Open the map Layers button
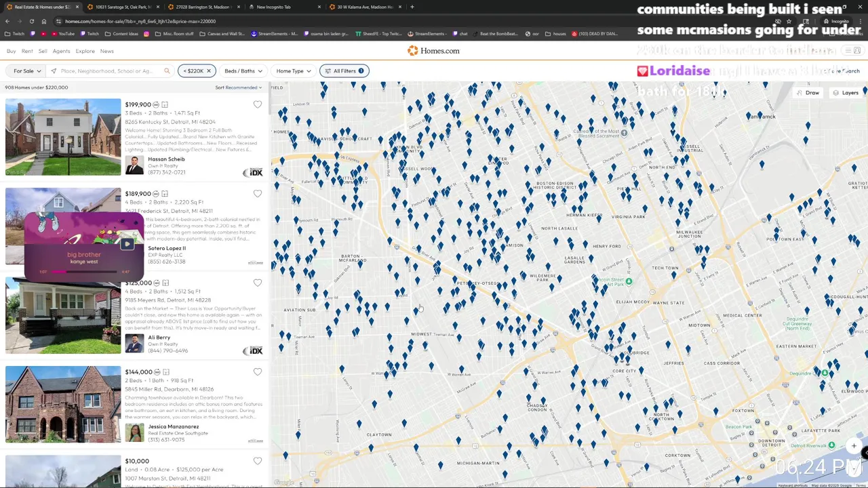 tap(846, 93)
